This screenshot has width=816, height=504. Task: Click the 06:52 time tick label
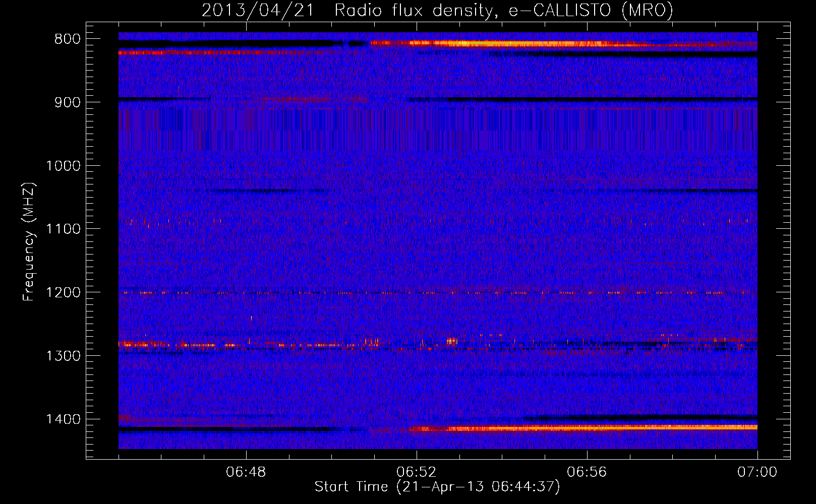click(417, 472)
